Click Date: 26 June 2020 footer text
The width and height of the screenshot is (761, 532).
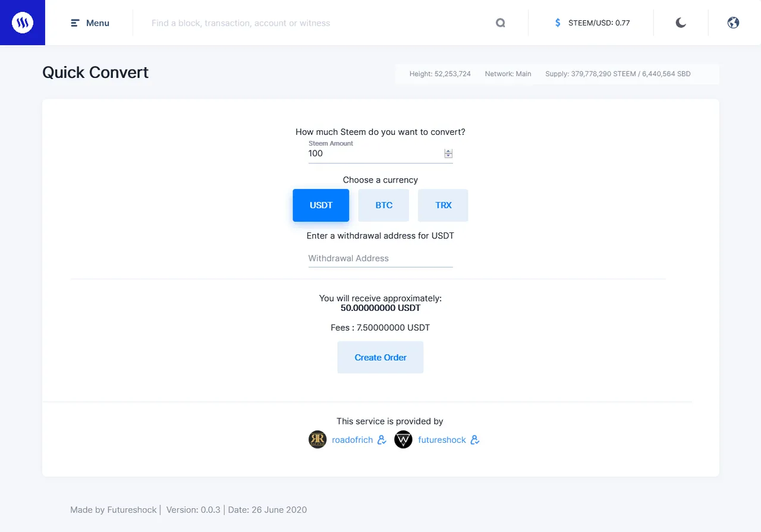tap(268, 510)
